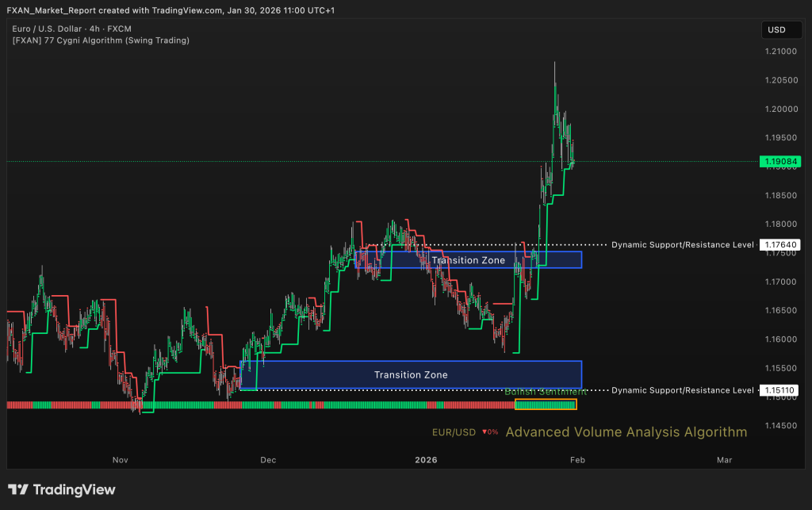Screen dimensions: 812x510
Task: Click the 2026 marker on the time axis
Action: [426, 459]
